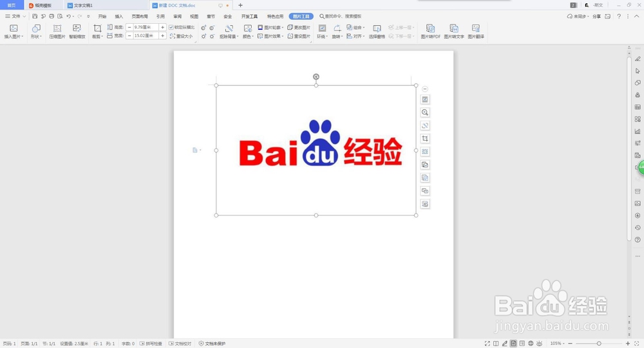
Task: Click the right sidebar pencil tool icon
Action: tap(638, 59)
